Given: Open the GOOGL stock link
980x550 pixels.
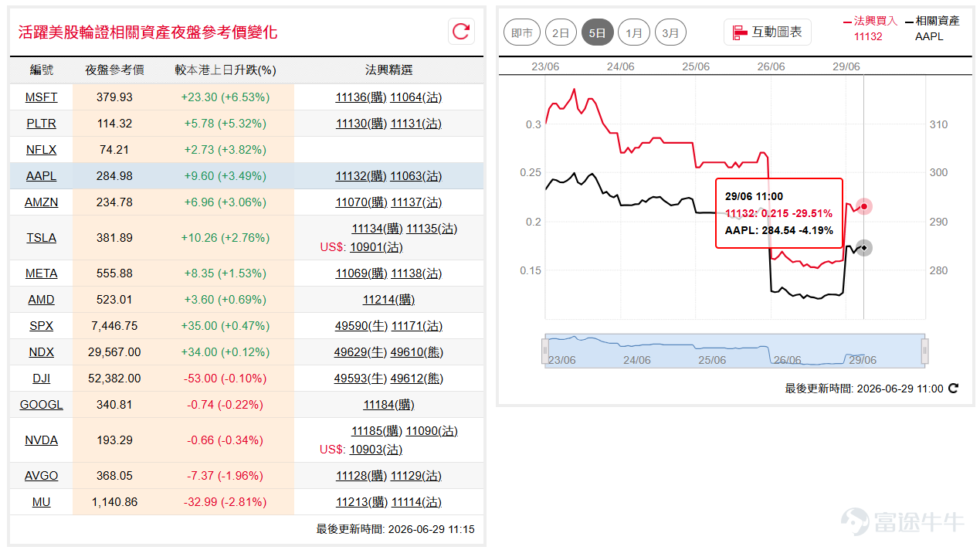Looking at the screenshot, I should [42, 405].
